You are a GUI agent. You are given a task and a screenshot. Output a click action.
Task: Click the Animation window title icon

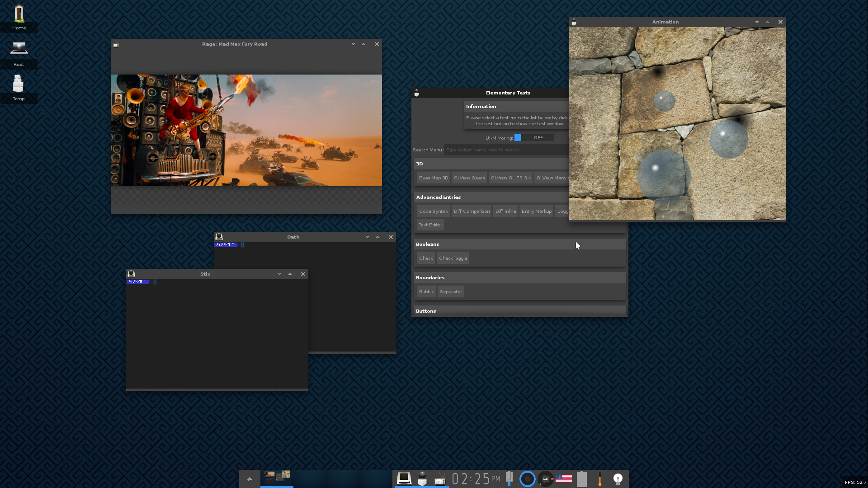[574, 22]
